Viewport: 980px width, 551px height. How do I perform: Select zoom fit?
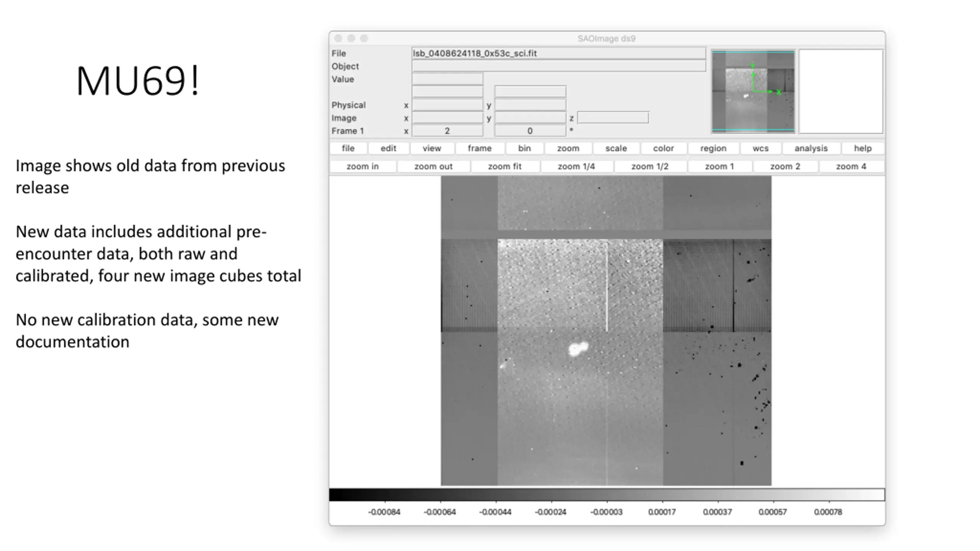click(505, 166)
